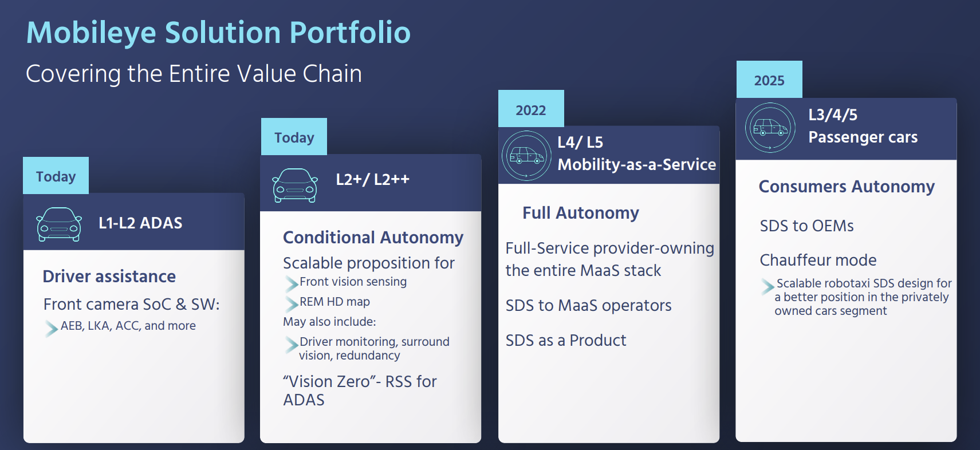The height and width of the screenshot is (450, 980).
Task: Click the SDS as a Product text
Action: [x=566, y=340]
